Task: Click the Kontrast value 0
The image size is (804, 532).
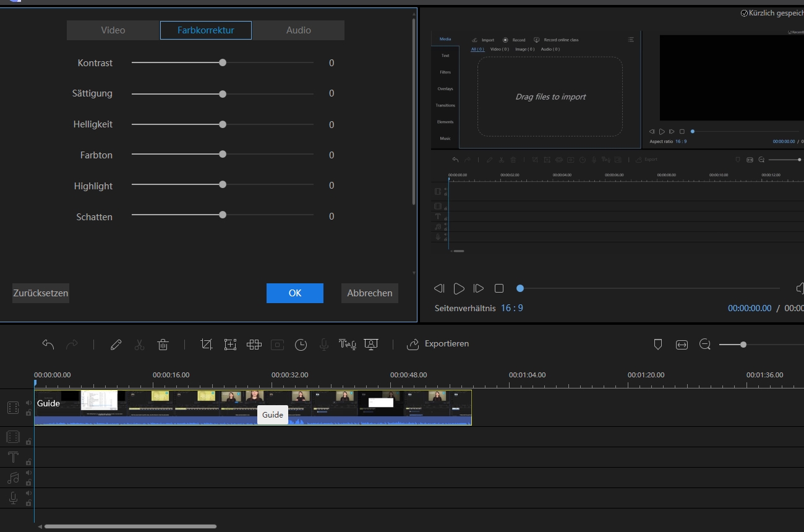Action: pos(331,63)
